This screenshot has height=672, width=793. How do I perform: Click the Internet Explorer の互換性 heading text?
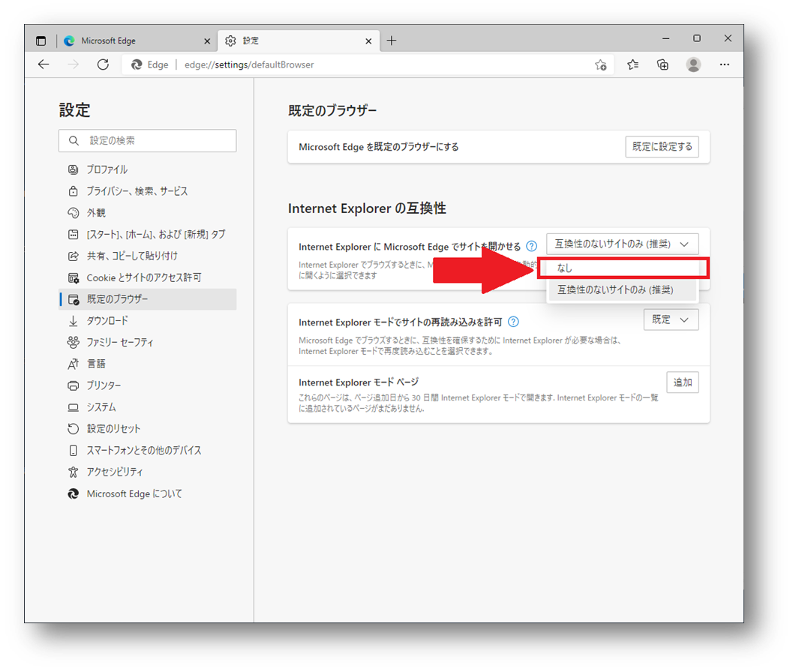[367, 208]
